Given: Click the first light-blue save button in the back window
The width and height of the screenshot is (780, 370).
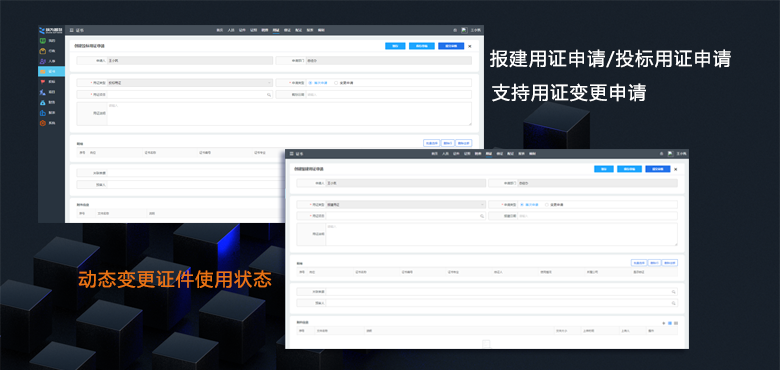Looking at the screenshot, I should click(395, 46).
